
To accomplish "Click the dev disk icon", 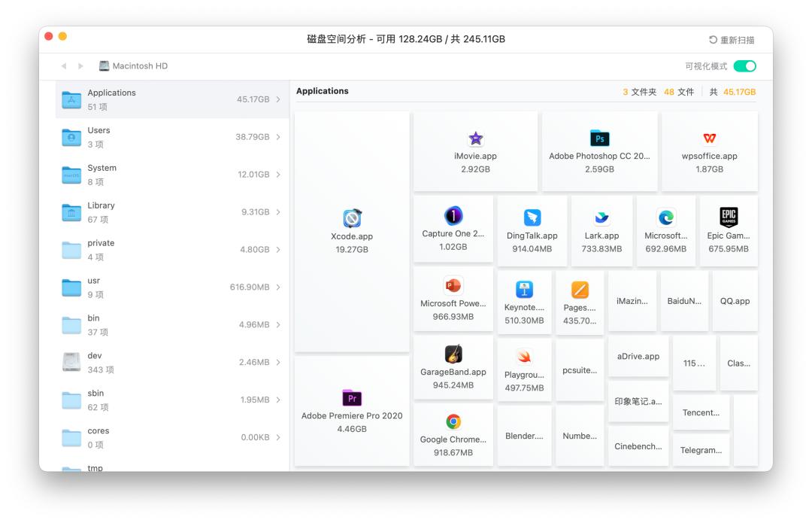I will [71, 362].
